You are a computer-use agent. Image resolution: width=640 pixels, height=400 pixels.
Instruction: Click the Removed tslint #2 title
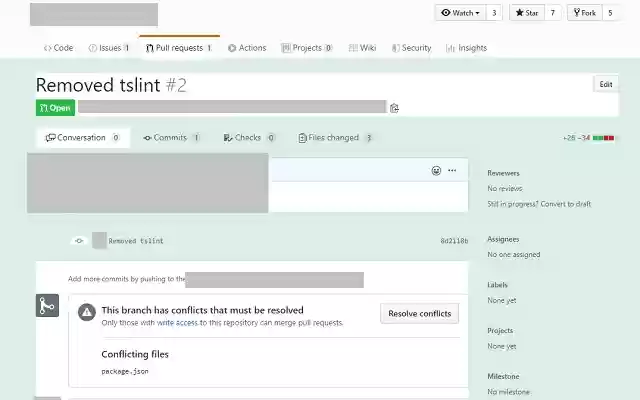pos(111,85)
